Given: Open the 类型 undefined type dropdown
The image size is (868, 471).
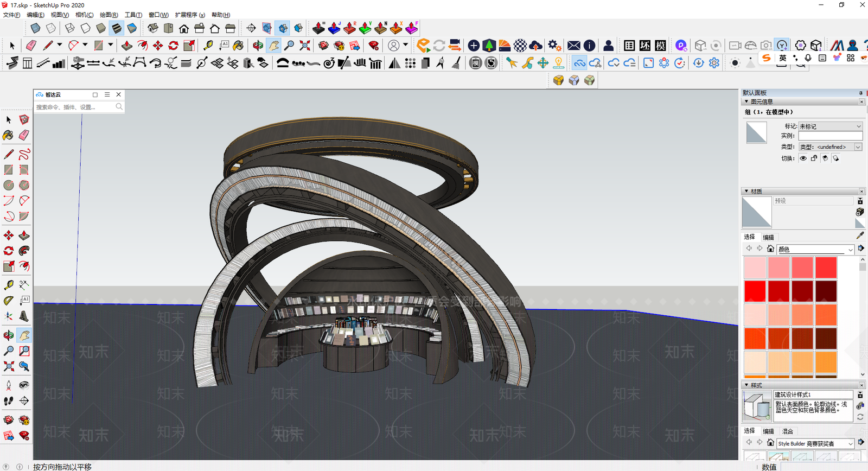Looking at the screenshot, I should 830,147.
